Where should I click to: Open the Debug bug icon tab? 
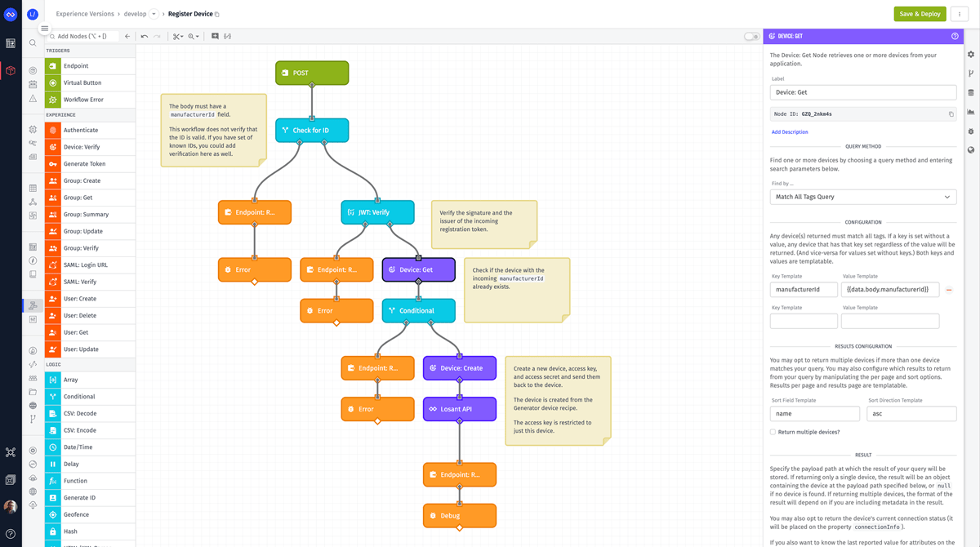click(971, 131)
